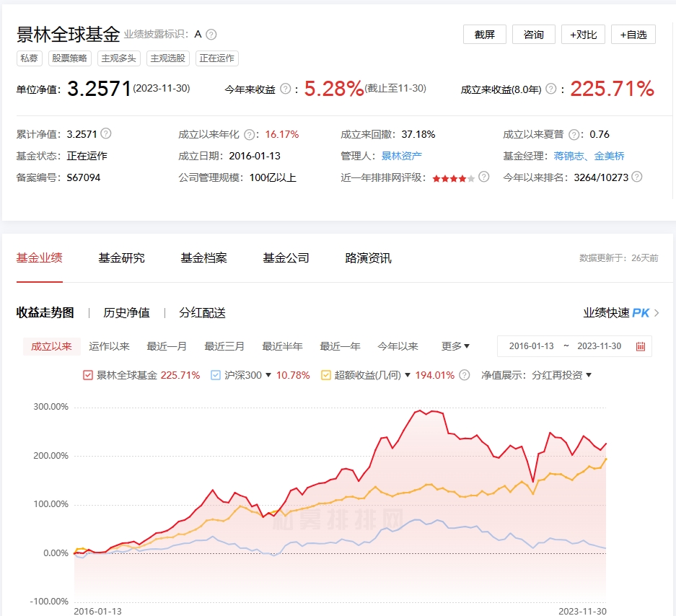Open the 基金档案 tab
The height and width of the screenshot is (616, 676).
coord(203,258)
